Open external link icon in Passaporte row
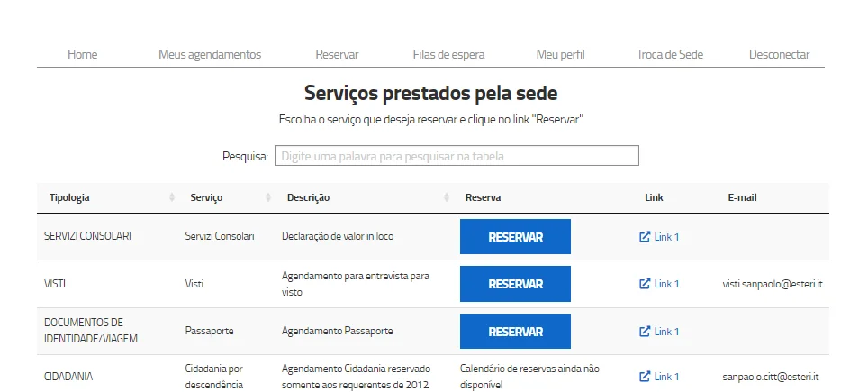The image size is (868, 392). [x=645, y=331]
